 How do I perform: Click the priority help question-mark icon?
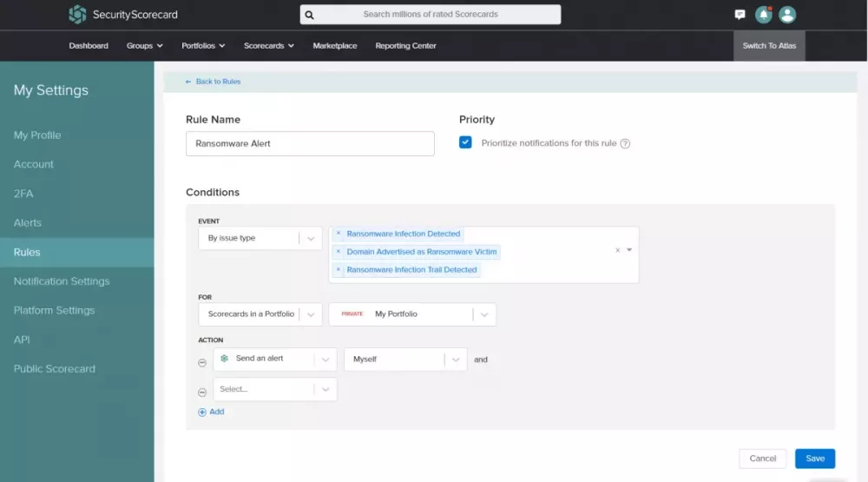pos(625,143)
